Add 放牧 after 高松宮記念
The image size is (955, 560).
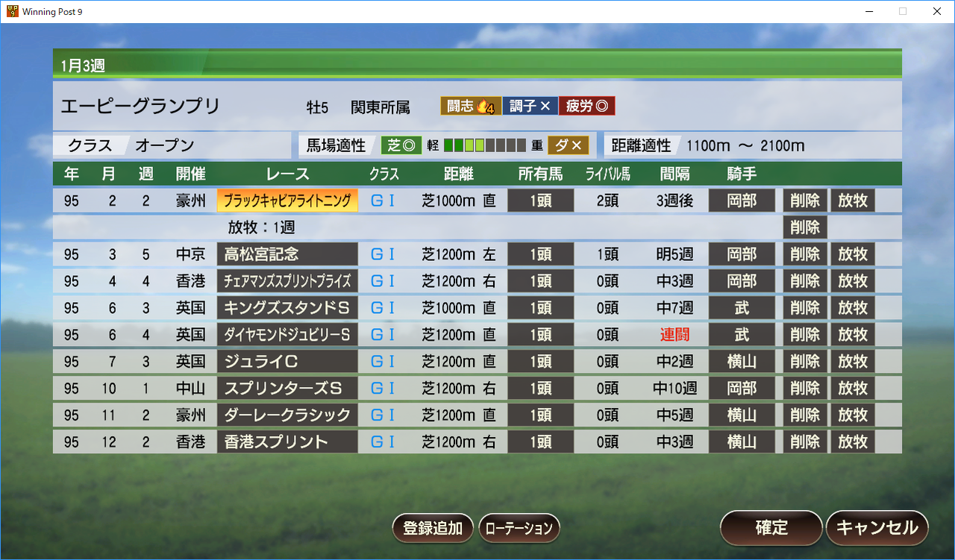(x=853, y=254)
